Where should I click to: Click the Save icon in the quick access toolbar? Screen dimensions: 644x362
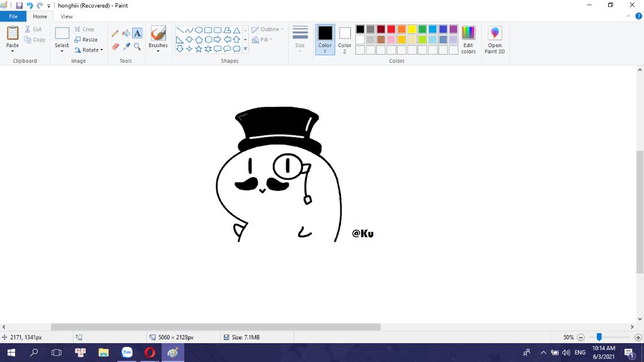pyautogui.click(x=19, y=5)
